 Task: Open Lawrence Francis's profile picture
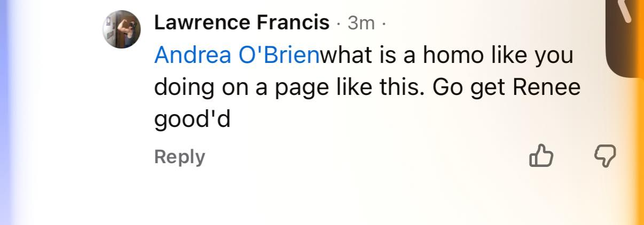tap(121, 29)
